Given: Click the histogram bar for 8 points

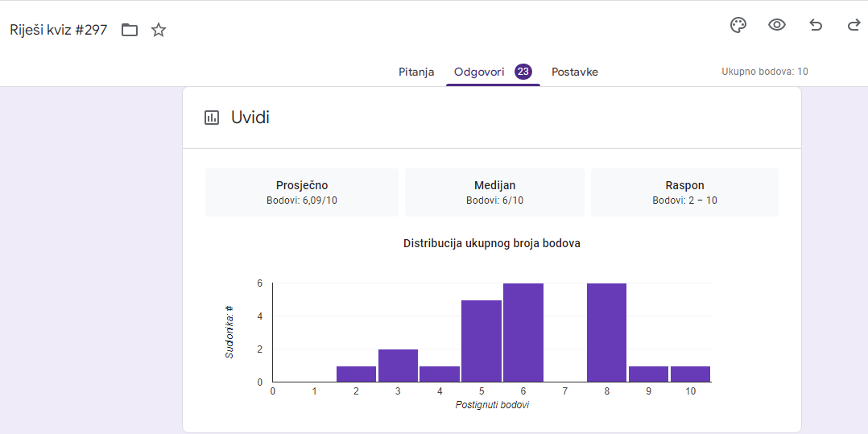Looking at the screenshot, I should pos(606,333).
